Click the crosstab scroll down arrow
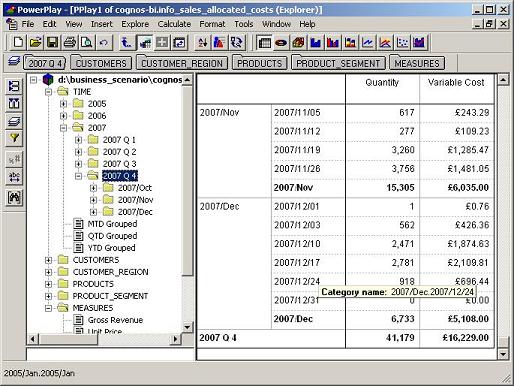Screen dimensions: 514x386 coord(503,354)
